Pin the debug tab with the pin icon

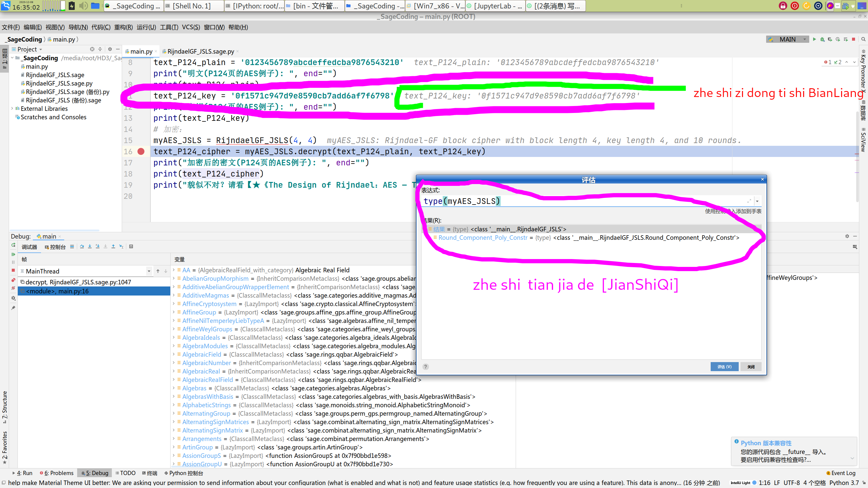click(13, 308)
